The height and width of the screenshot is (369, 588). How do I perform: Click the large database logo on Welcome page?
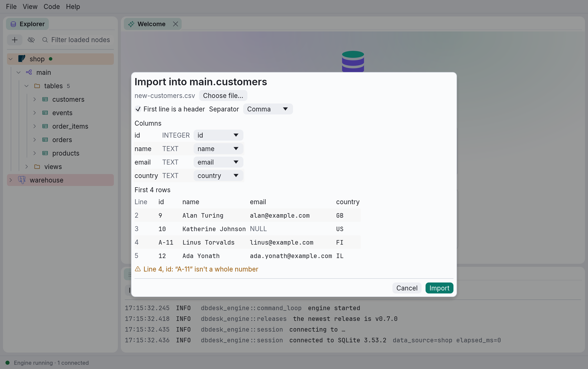[x=353, y=61]
